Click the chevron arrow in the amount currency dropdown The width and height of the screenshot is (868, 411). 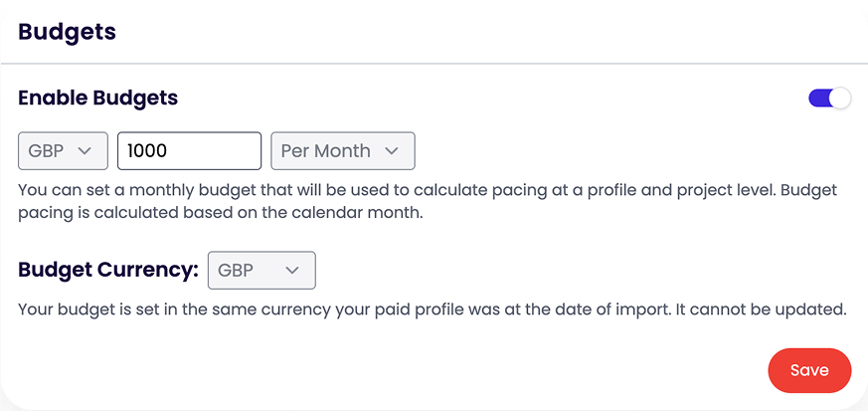[85, 151]
